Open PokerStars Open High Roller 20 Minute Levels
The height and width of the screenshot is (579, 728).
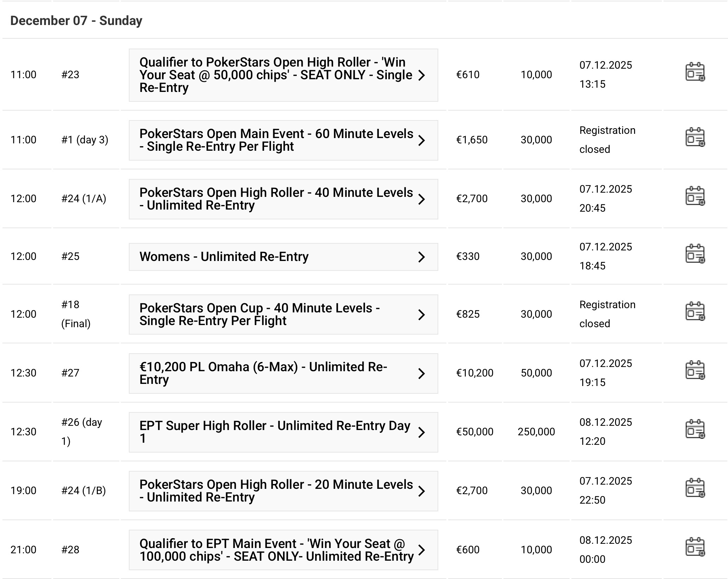[276, 491]
